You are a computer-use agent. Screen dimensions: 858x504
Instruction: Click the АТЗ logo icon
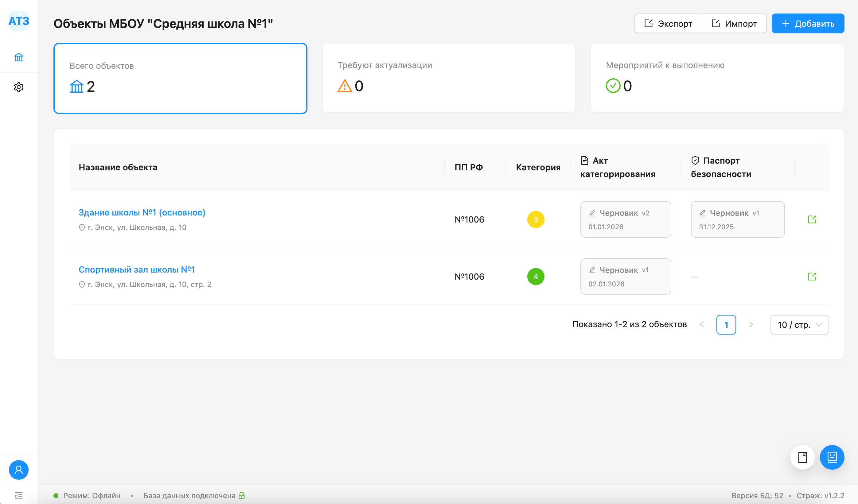pyautogui.click(x=19, y=21)
